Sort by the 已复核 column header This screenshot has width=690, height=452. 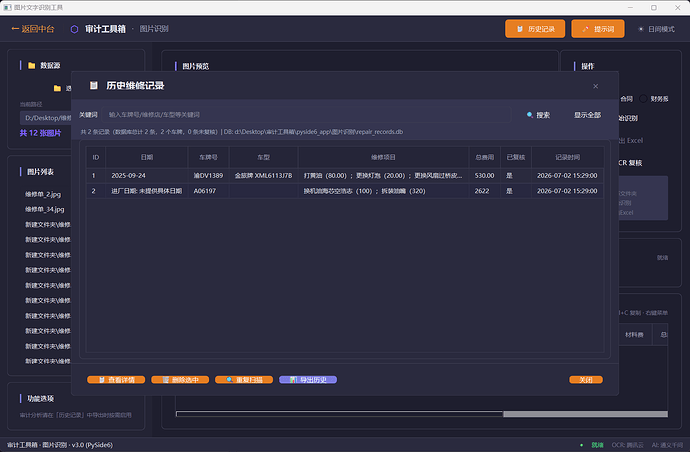point(516,157)
